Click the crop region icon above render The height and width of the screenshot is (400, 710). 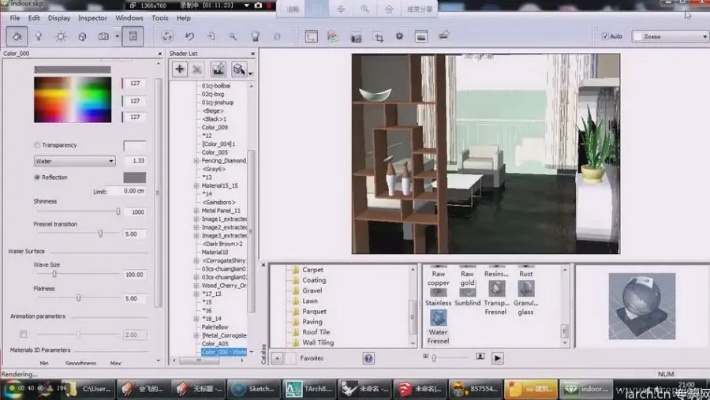coord(378,37)
